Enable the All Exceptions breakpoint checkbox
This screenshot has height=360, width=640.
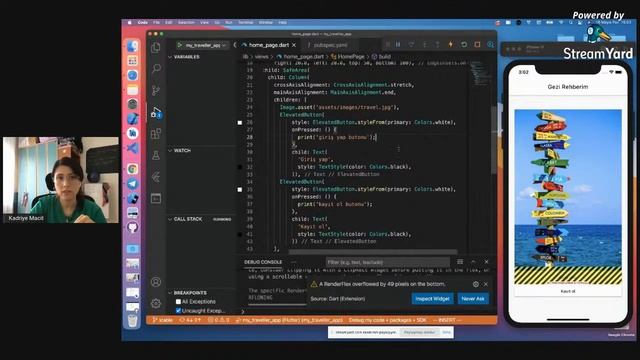pos(178,302)
